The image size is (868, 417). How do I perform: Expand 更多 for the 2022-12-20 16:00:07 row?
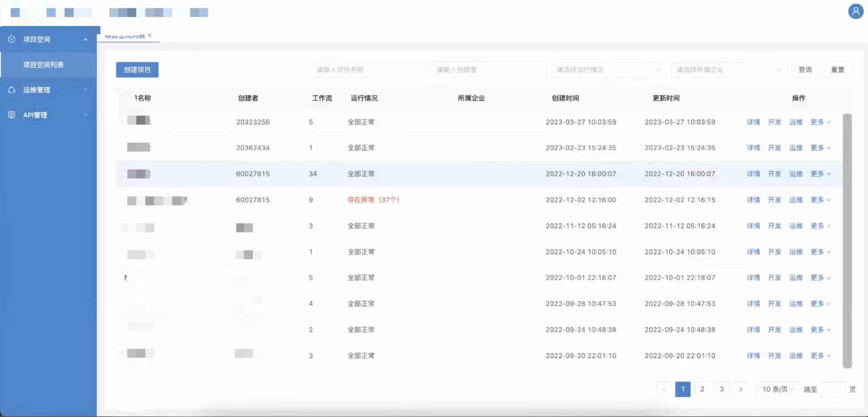820,174
